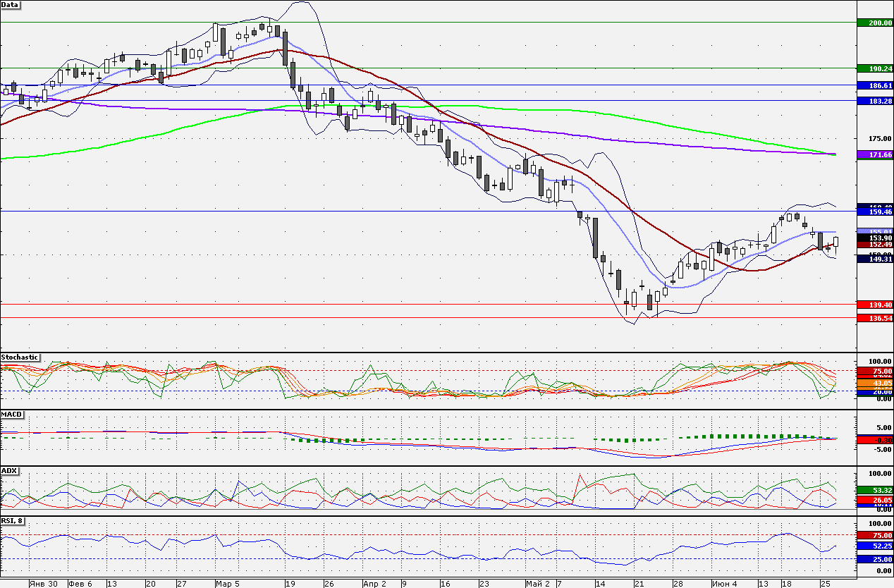Click the ADX indicator panel label
894x588 pixels.
coord(9,470)
